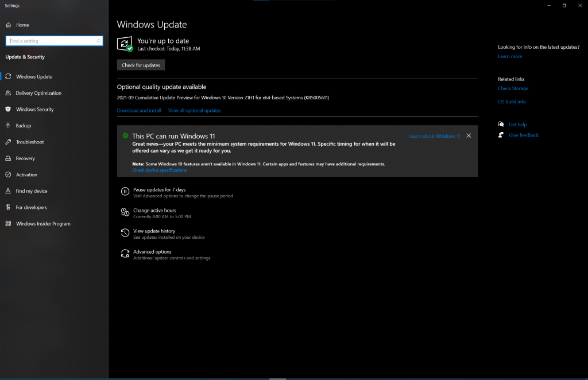Click the Give feedback link
Screen dimensions: 588x380
point(524,135)
